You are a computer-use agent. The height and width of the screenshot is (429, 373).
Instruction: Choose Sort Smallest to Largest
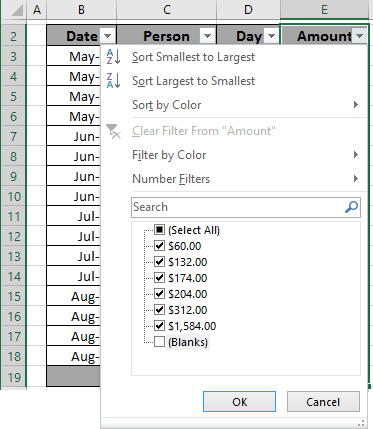point(233,57)
